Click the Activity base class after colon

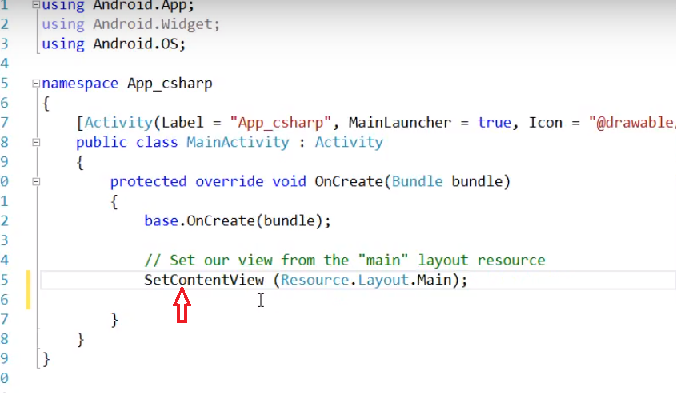[348, 143]
